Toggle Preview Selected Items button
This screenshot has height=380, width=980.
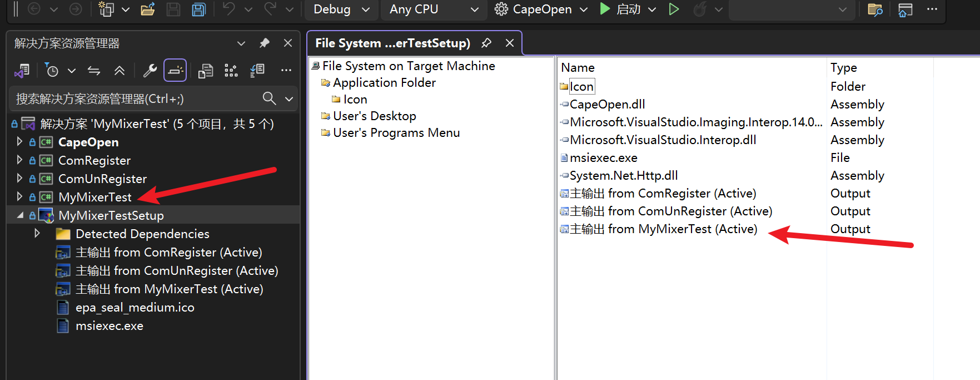175,70
